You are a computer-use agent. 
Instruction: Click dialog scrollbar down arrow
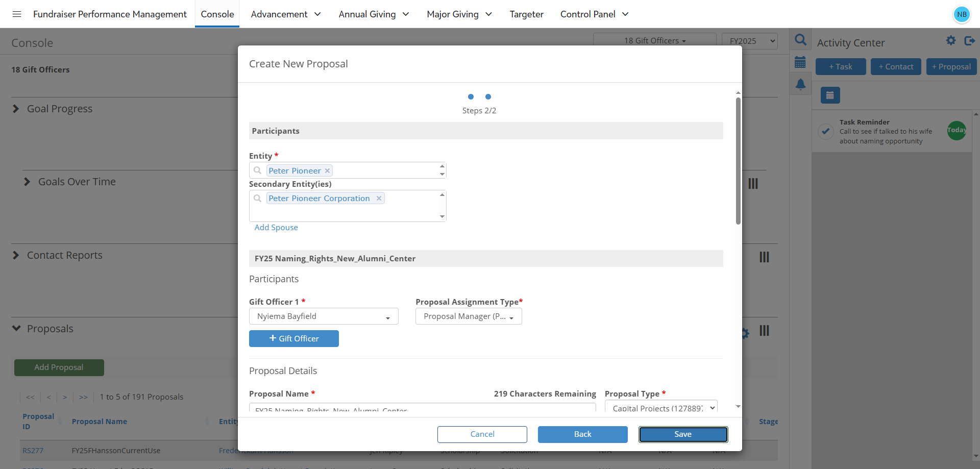coord(738,407)
